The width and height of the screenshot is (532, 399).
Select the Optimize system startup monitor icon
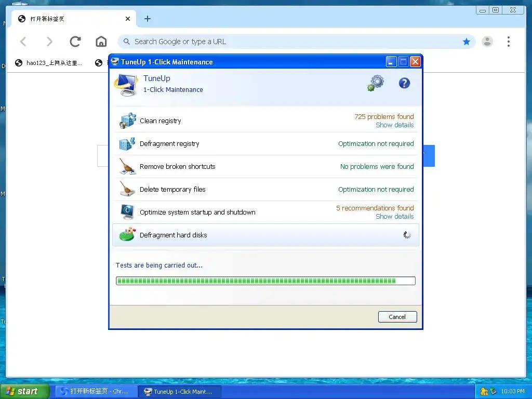[127, 212]
